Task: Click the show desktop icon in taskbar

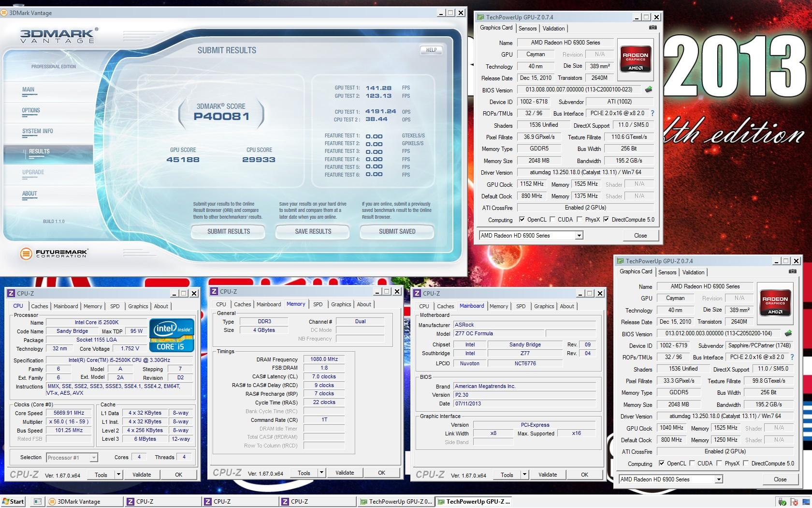Action: (x=38, y=501)
